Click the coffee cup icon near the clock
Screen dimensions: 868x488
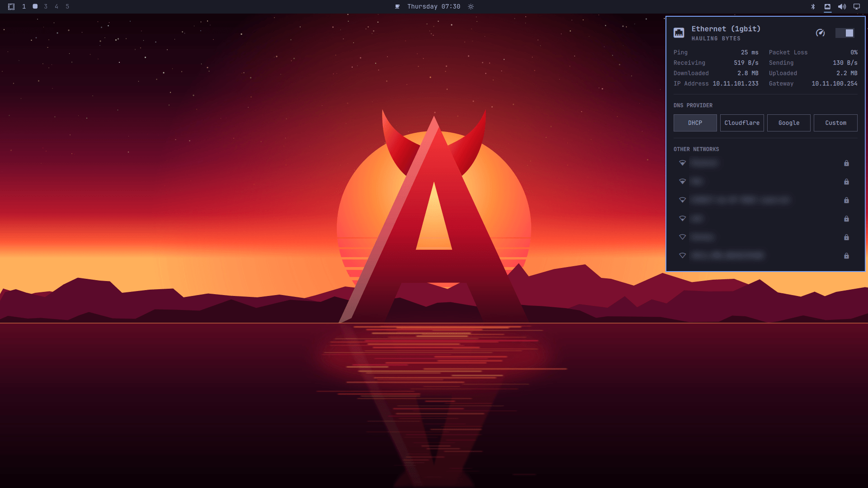tap(397, 7)
